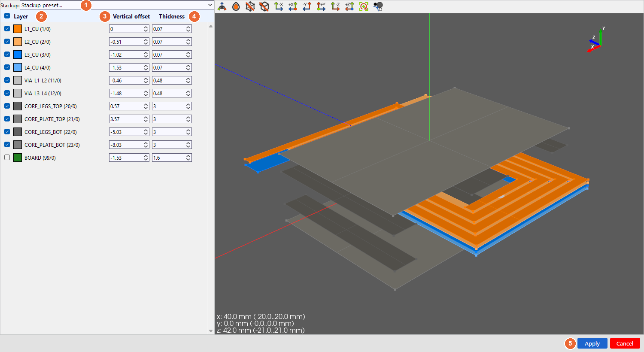Click the green-bracketed reset view icon
Image resolution: width=644 pixels, height=352 pixels.
[364, 6]
